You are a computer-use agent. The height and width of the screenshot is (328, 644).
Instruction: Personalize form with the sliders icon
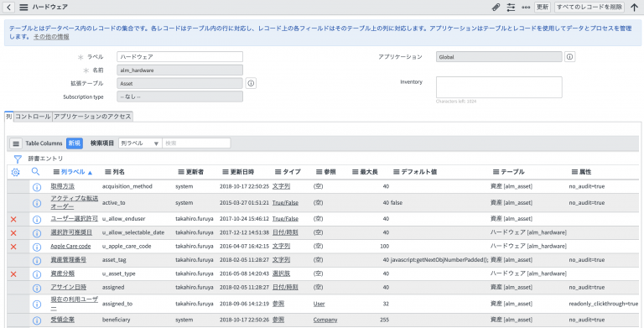tap(511, 7)
